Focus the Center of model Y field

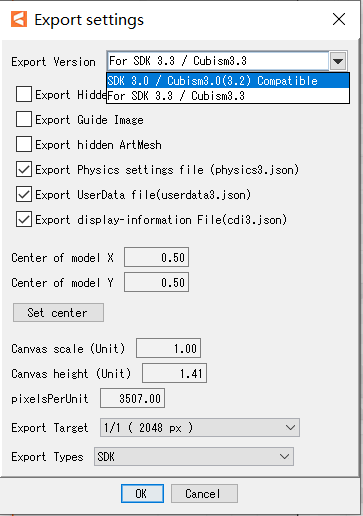pyautogui.click(x=156, y=282)
